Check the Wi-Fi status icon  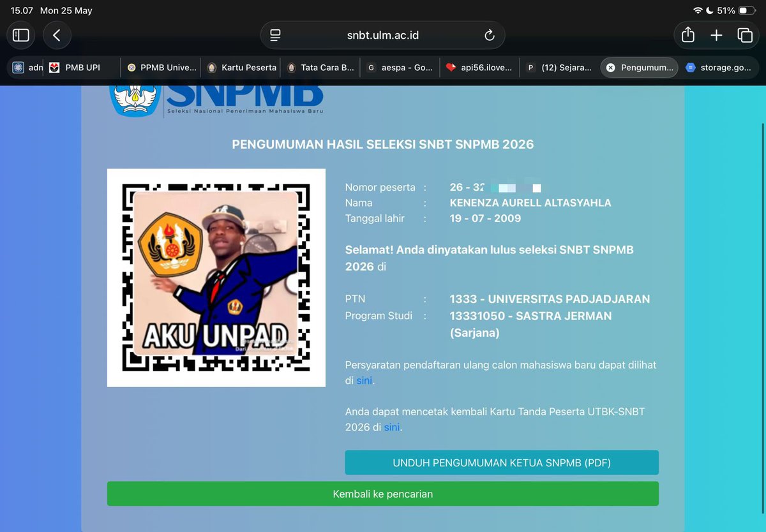(x=698, y=10)
